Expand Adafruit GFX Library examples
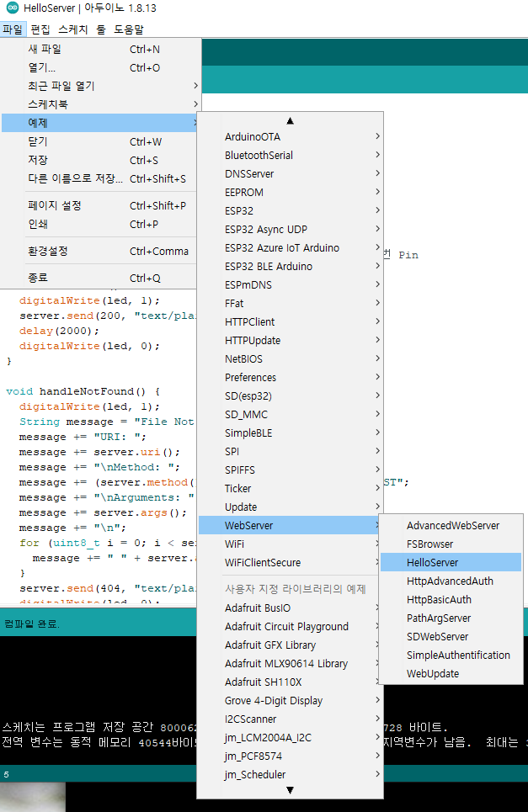 coord(291,645)
